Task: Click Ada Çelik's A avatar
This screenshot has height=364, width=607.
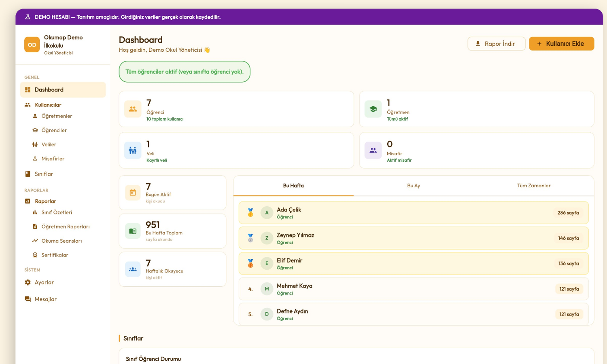Action: click(267, 213)
